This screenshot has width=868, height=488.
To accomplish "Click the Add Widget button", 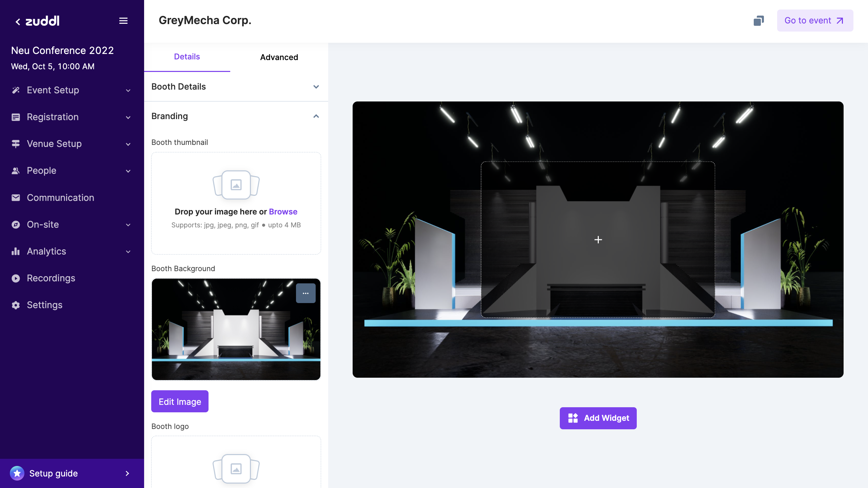I will pyautogui.click(x=598, y=418).
